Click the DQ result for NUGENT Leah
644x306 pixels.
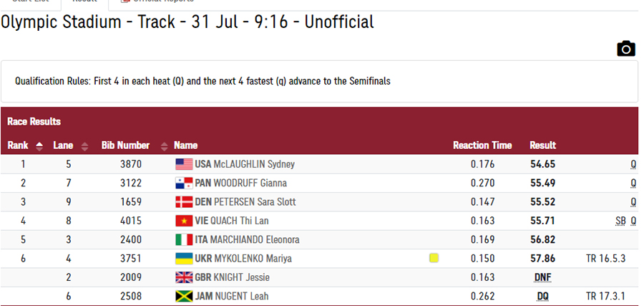(542, 297)
